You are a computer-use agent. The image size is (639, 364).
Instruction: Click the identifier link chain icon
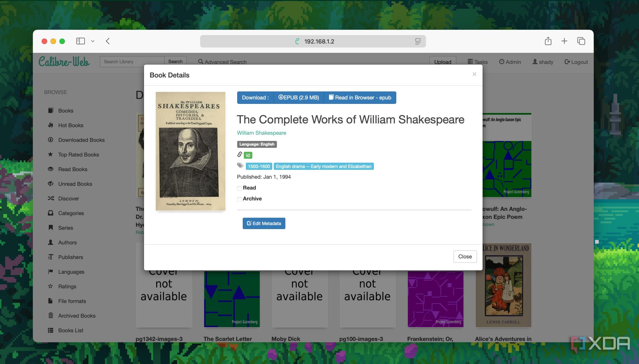click(240, 154)
